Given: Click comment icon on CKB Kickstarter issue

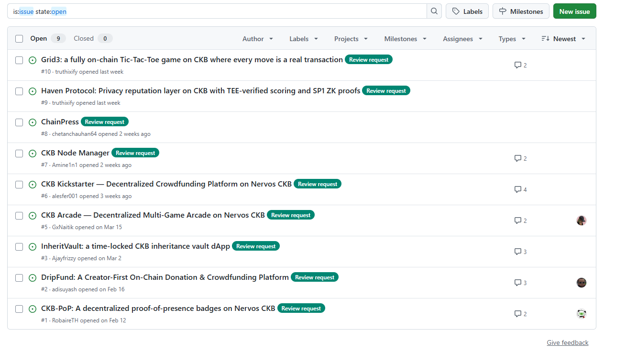Looking at the screenshot, I should pos(517,189).
